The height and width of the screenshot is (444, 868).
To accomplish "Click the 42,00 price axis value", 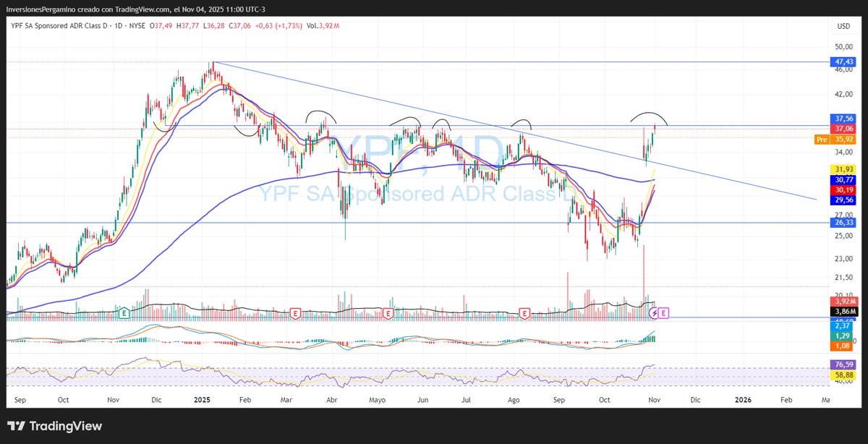I will tap(843, 95).
